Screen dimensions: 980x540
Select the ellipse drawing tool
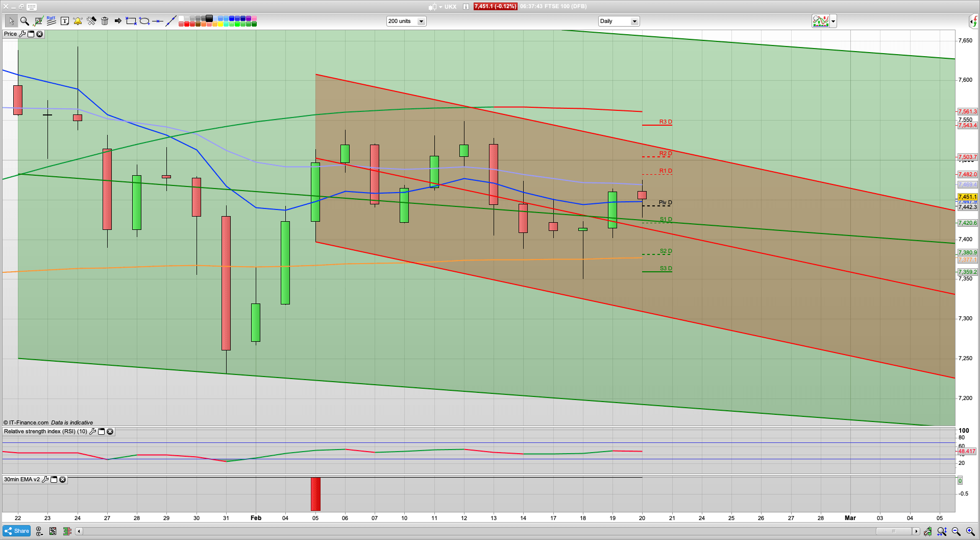tap(144, 21)
